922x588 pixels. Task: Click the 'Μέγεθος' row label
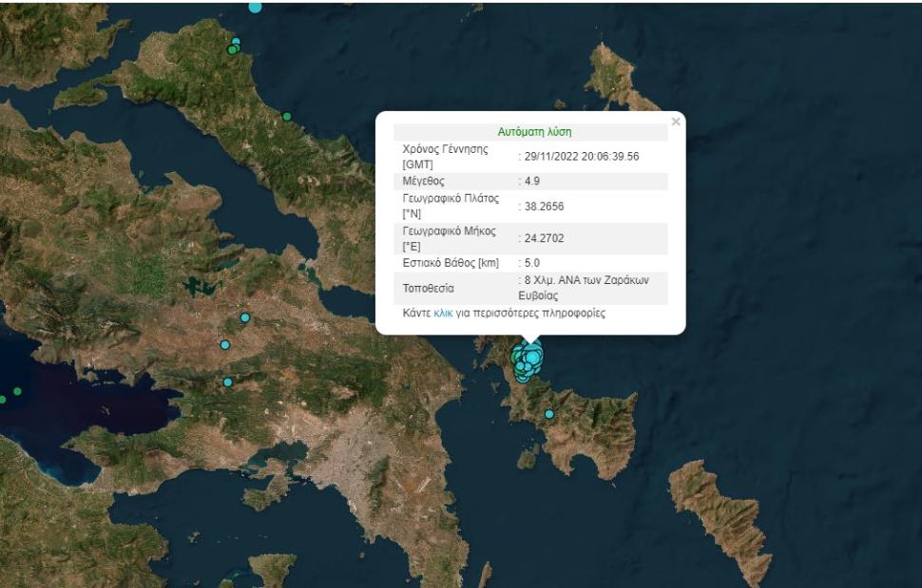(424, 180)
